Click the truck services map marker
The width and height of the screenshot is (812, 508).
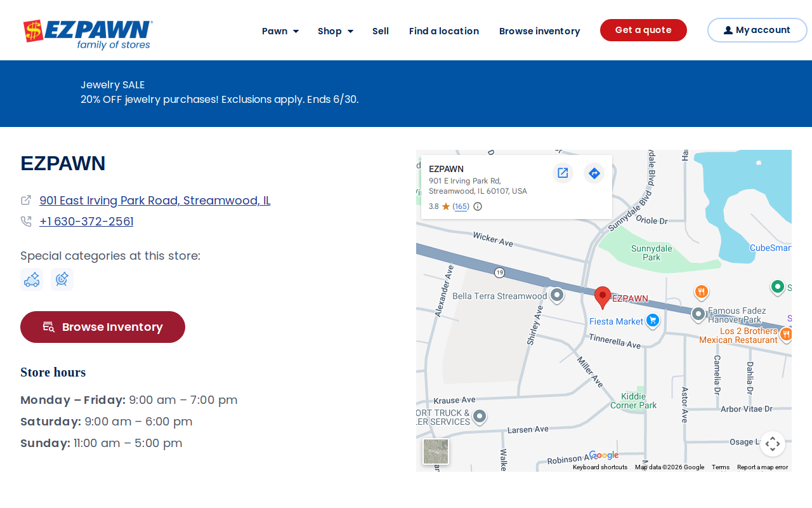[480, 417]
